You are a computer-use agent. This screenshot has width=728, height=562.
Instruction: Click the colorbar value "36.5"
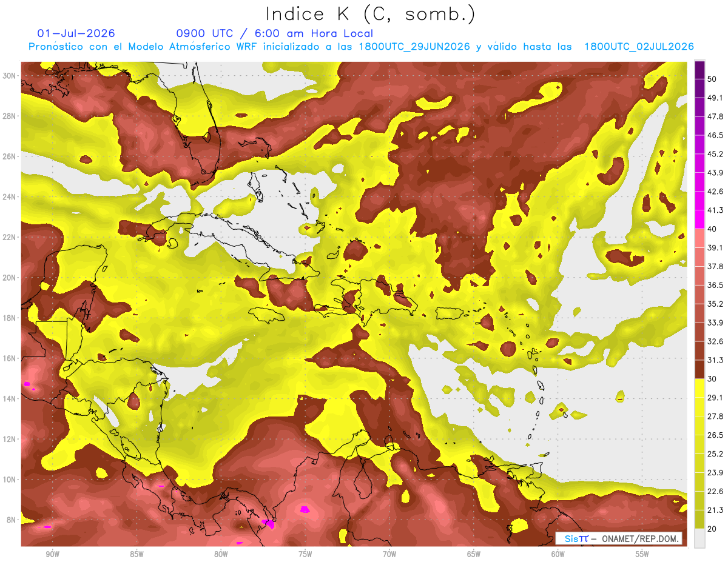click(714, 285)
